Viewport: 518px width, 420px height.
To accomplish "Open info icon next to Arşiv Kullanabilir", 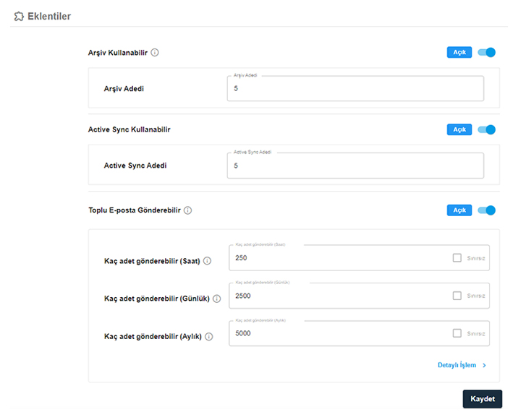I will [x=155, y=53].
